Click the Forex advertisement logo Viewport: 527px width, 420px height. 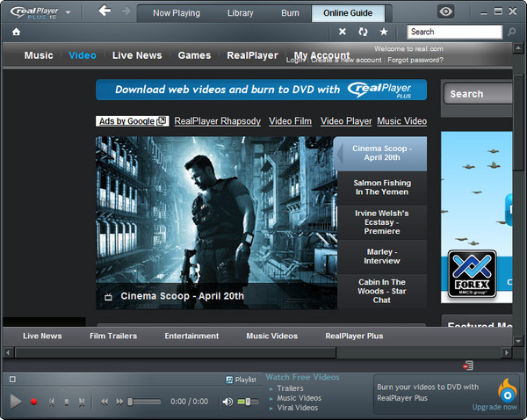[x=472, y=274]
